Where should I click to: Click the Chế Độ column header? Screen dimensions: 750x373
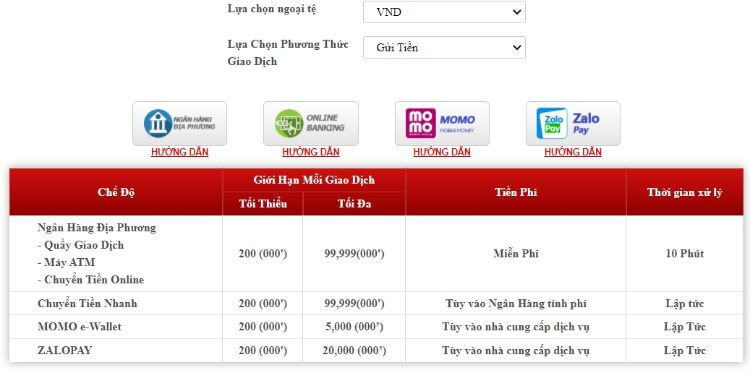coord(116,192)
